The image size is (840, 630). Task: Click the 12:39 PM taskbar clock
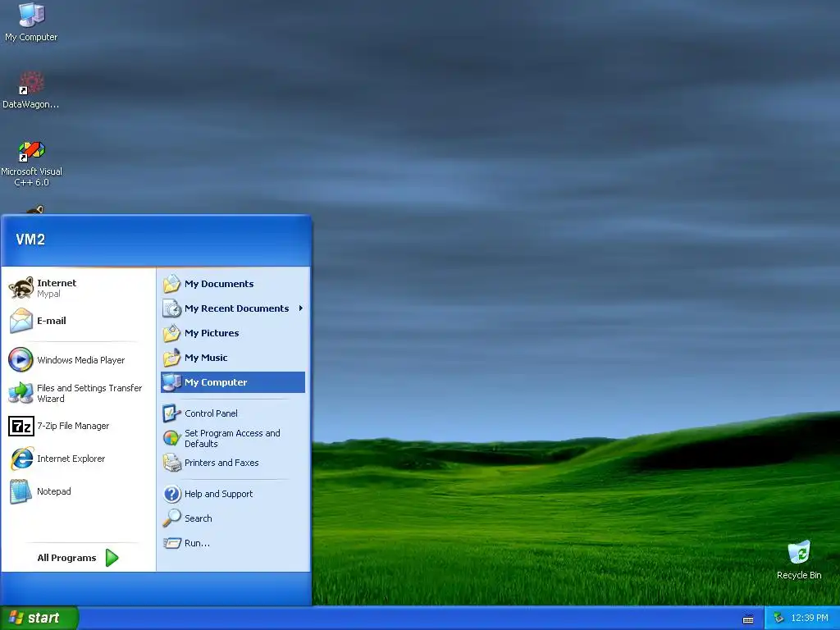coord(810,618)
